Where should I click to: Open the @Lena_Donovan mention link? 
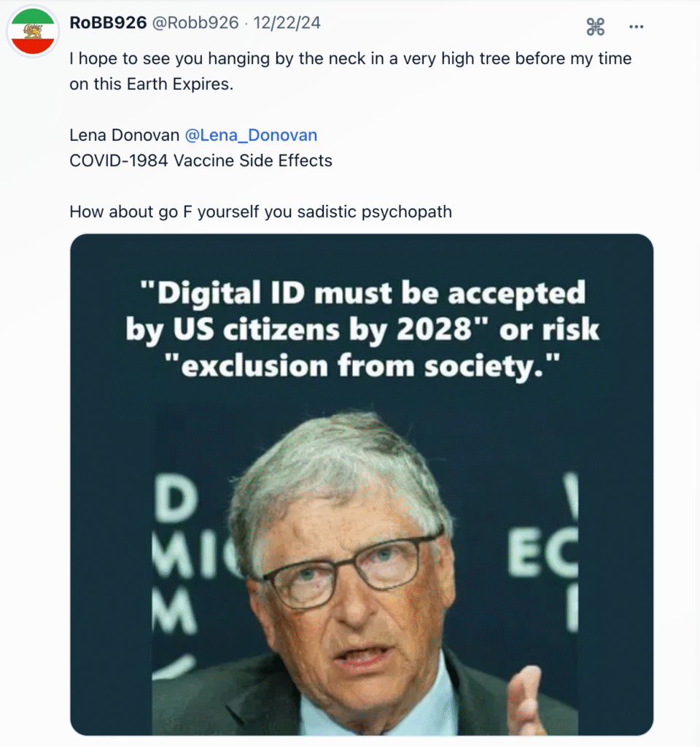[x=251, y=135]
